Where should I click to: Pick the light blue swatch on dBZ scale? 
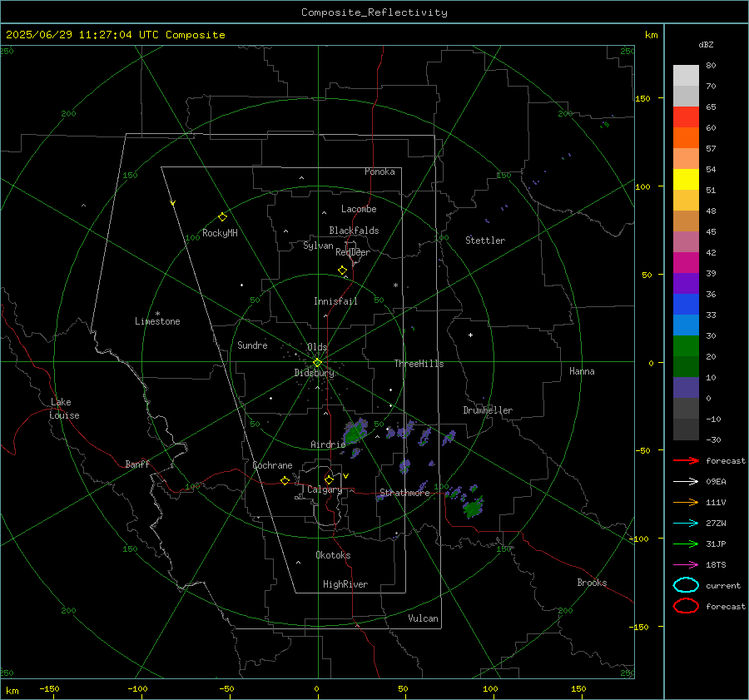(x=686, y=325)
